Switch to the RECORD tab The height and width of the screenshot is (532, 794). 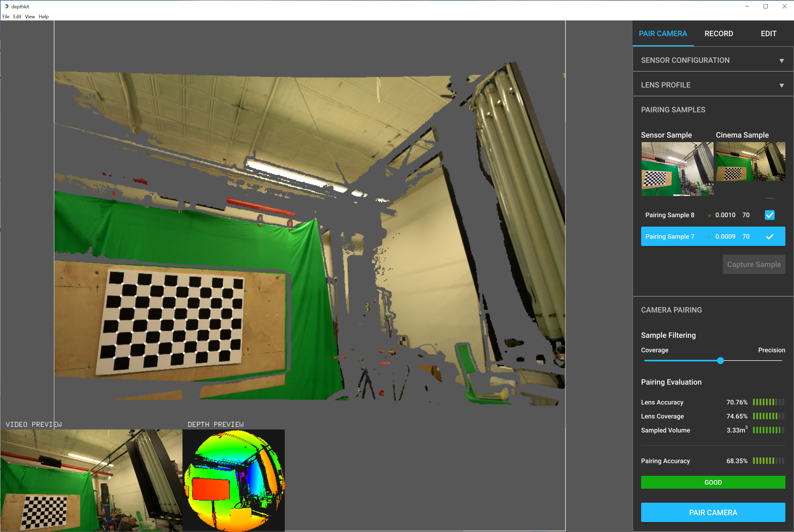[x=719, y=34]
